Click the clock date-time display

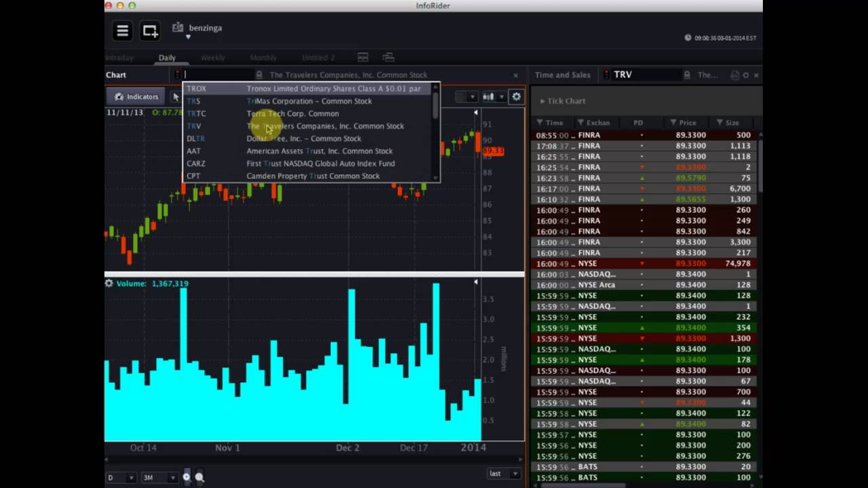coord(721,38)
